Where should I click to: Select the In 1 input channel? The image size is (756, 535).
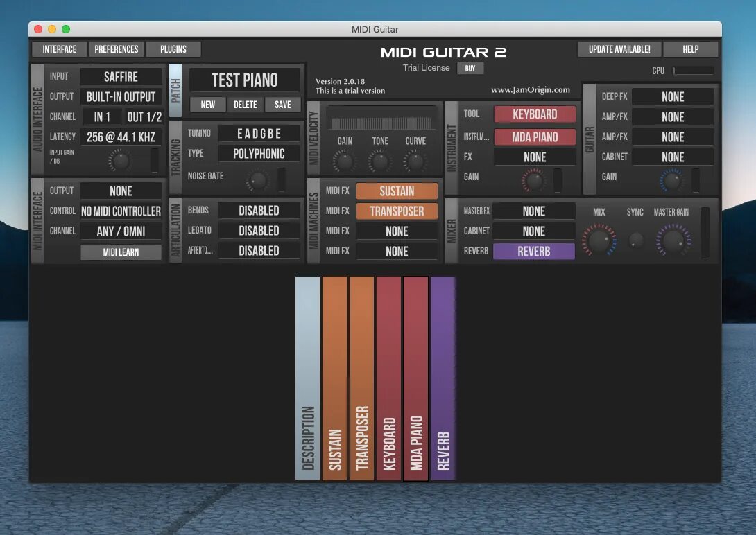pyautogui.click(x=102, y=117)
